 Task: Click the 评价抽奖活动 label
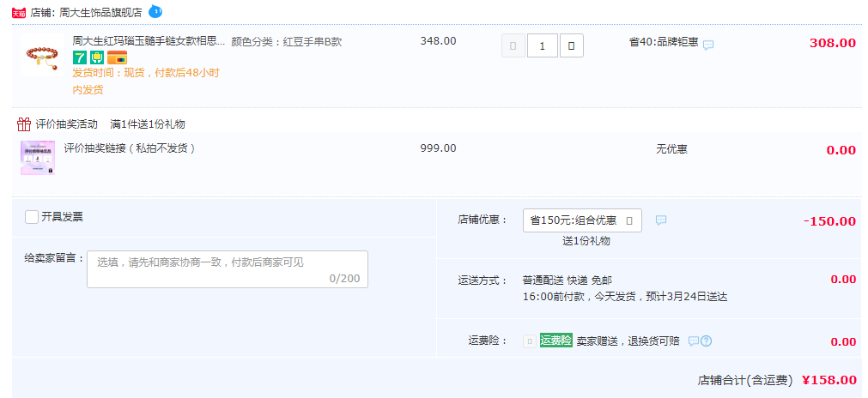coord(66,124)
